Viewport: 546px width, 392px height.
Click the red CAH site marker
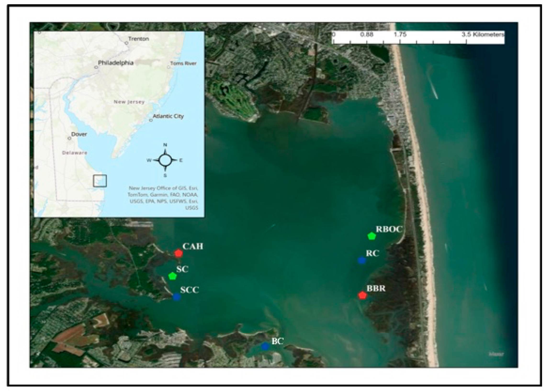point(178,254)
